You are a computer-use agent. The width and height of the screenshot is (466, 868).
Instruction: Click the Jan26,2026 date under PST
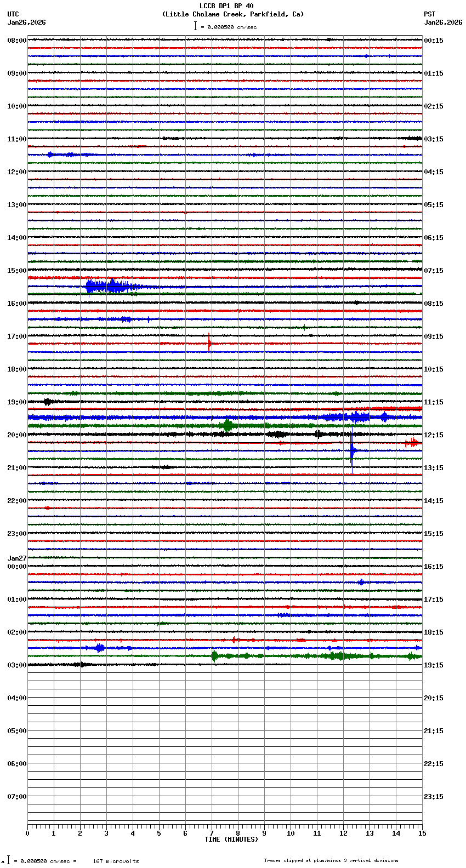point(443,22)
